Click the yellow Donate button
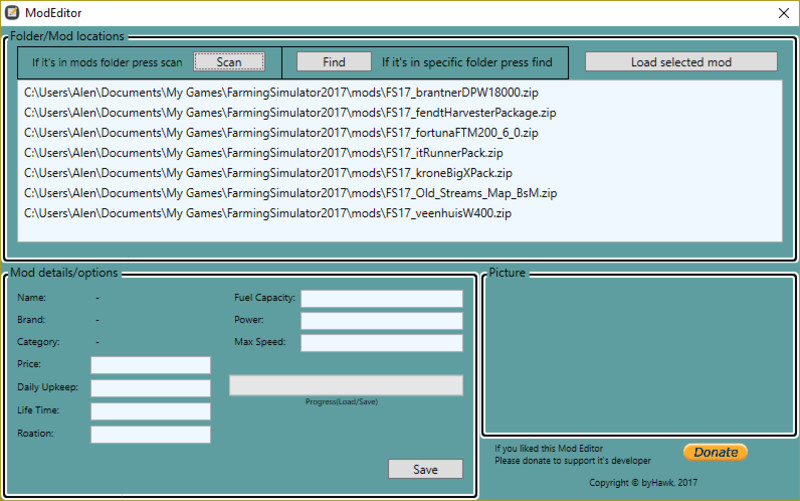This screenshot has width=800, height=501. click(x=715, y=452)
